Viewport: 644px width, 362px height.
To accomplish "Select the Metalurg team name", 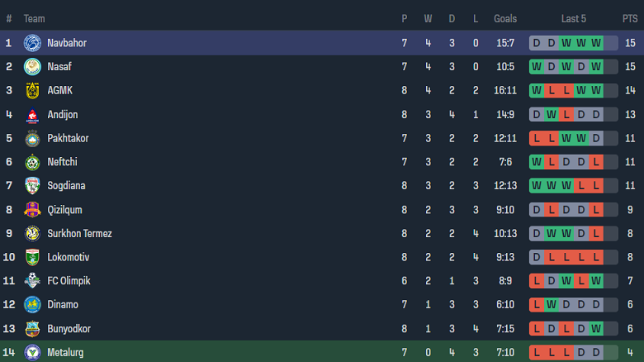I will 65,353.
